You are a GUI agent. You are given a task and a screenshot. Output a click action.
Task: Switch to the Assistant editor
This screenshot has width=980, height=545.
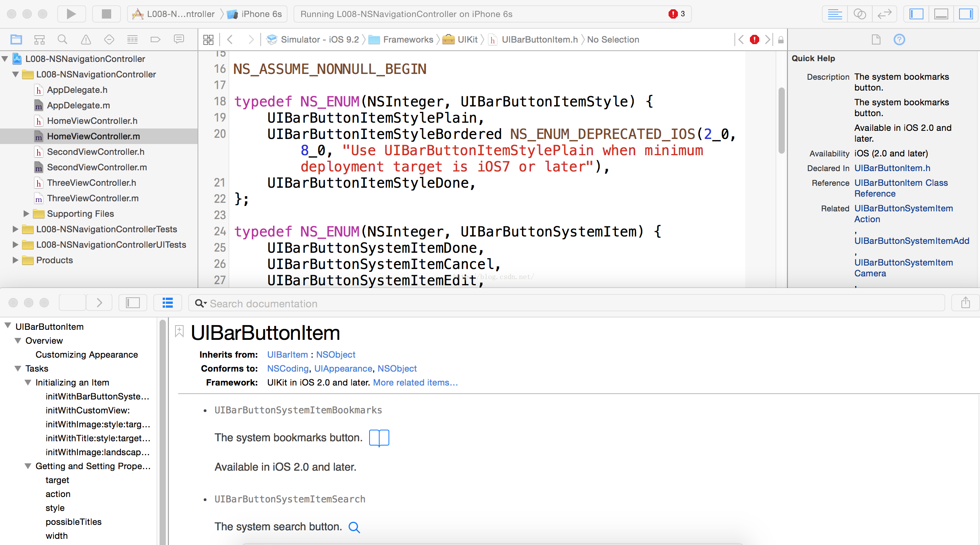[x=860, y=14]
